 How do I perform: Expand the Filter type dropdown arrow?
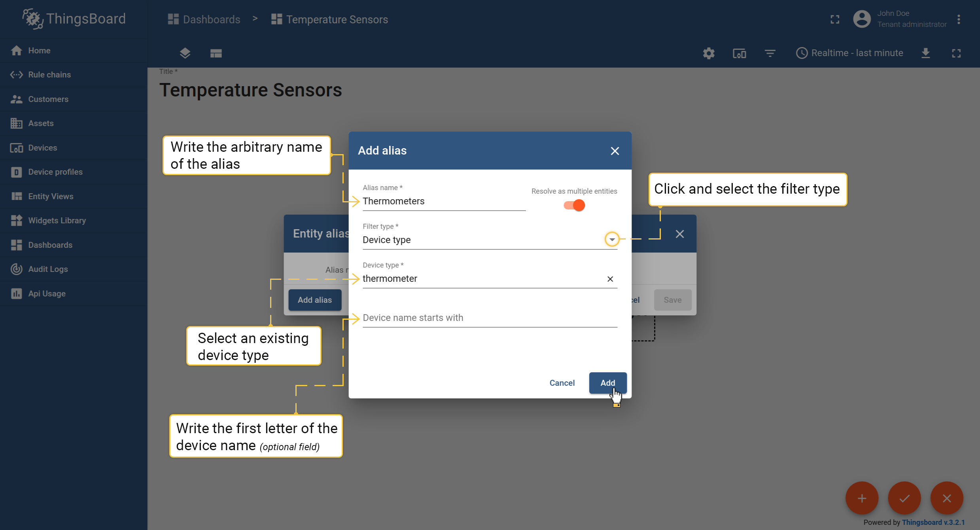pos(612,240)
